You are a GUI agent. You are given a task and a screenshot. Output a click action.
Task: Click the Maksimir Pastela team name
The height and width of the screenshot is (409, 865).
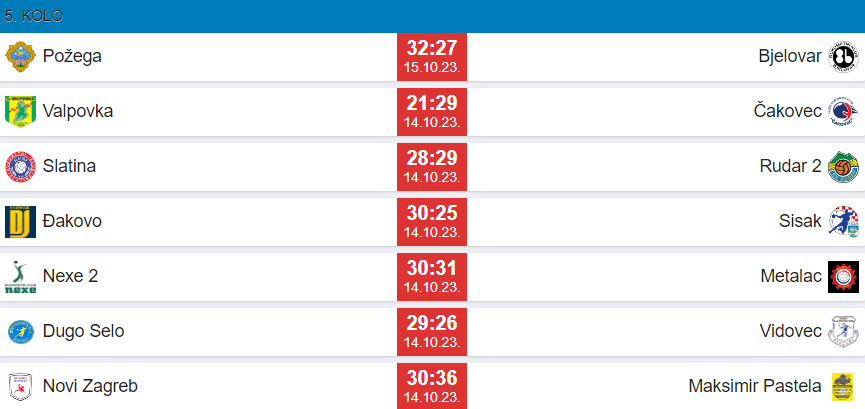coord(754,386)
